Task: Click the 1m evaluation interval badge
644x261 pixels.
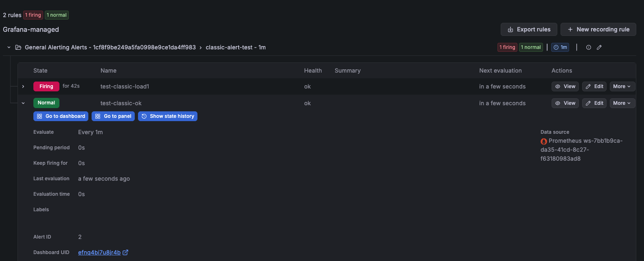Action: 560,47
